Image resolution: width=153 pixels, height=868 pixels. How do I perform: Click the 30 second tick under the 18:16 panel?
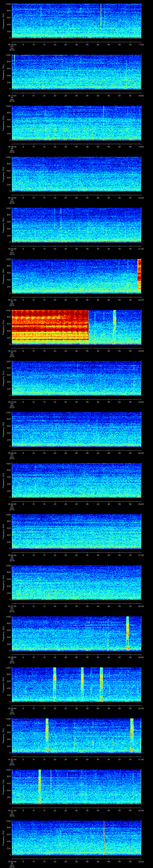(x=76, y=44)
